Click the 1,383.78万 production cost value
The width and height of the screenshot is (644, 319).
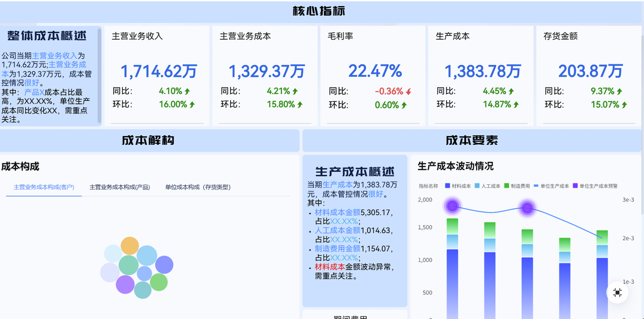483,71
